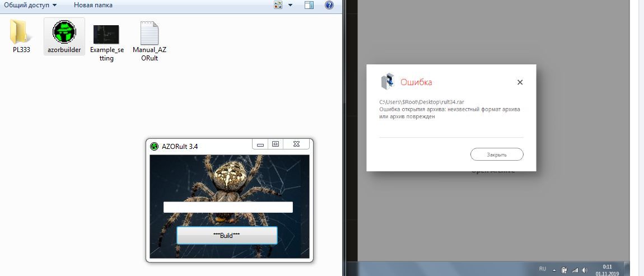Click the rult34.rar file path text
Image resolution: width=644 pixels, height=276 pixels.
click(423, 102)
